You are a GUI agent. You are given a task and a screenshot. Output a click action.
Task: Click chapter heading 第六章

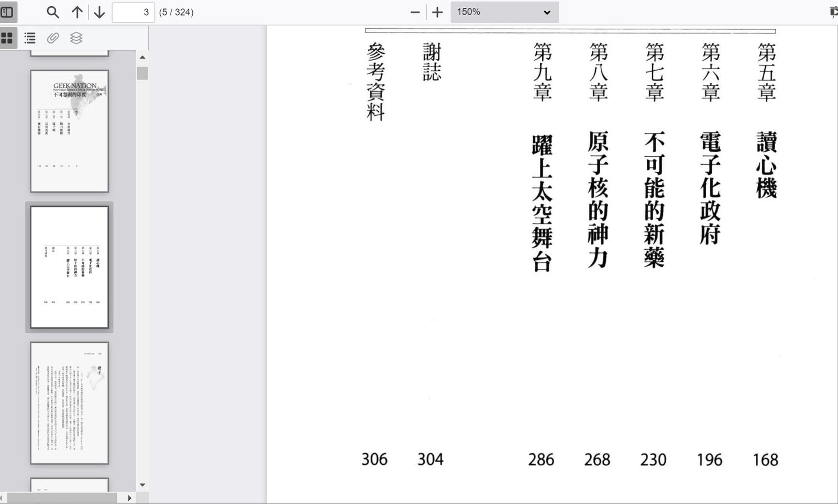tap(710, 72)
